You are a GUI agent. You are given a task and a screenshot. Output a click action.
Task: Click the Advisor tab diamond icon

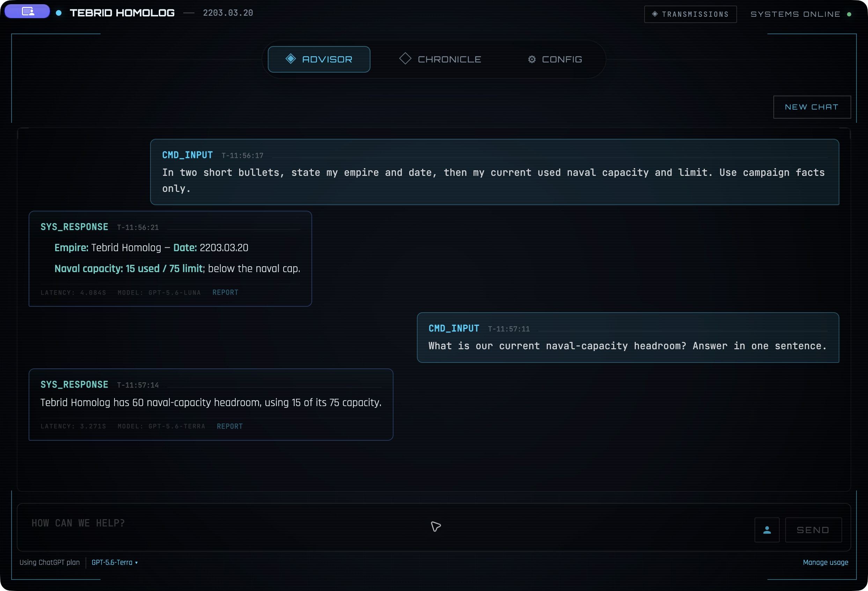[x=290, y=59]
